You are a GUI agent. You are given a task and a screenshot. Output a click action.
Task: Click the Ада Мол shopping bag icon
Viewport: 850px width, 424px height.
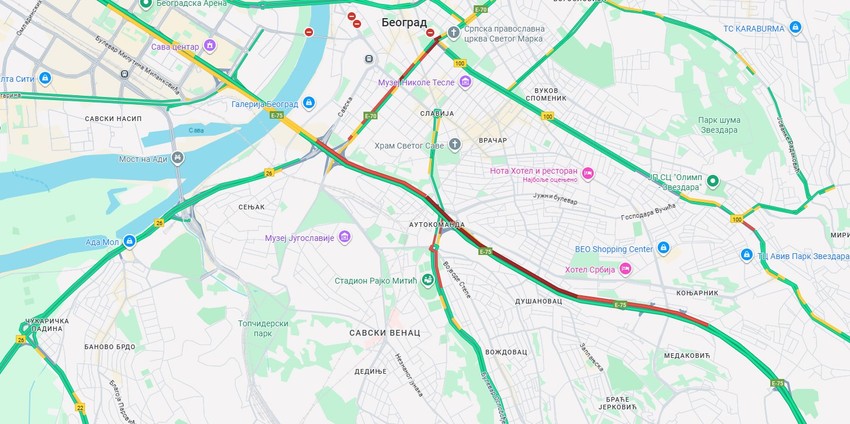pyautogui.click(x=129, y=241)
